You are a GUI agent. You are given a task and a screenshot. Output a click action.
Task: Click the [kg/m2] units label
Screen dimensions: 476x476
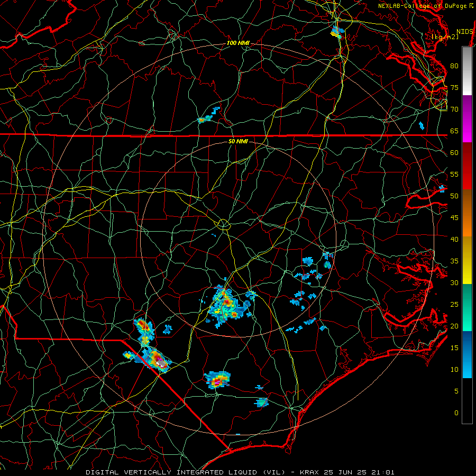point(445,37)
